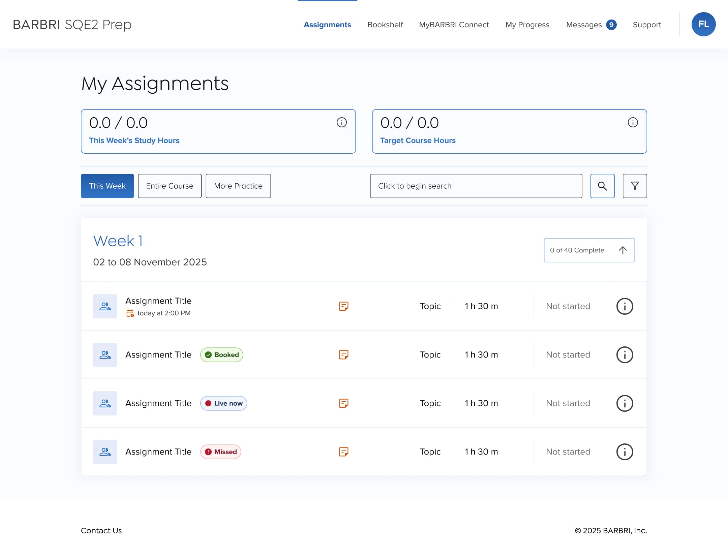This screenshot has width=728, height=560.
Task: Click notes icon in the Live now row
Action: (x=343, y=403)
